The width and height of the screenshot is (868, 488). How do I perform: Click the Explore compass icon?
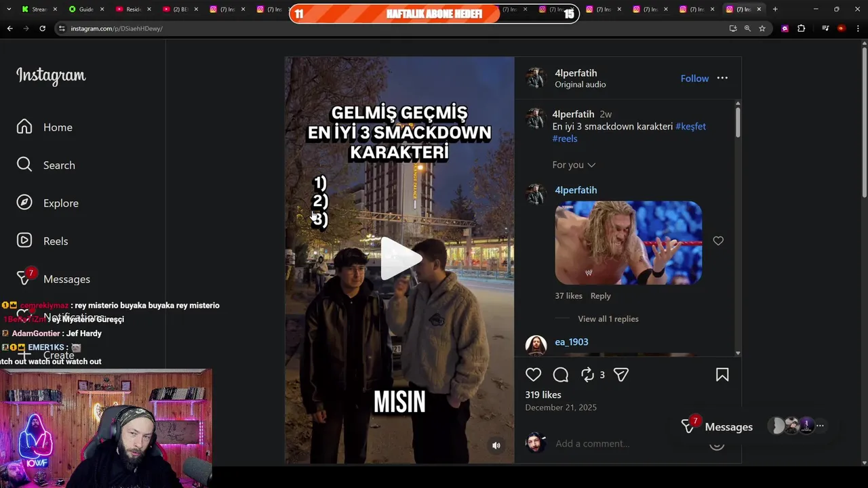(24, 203)
